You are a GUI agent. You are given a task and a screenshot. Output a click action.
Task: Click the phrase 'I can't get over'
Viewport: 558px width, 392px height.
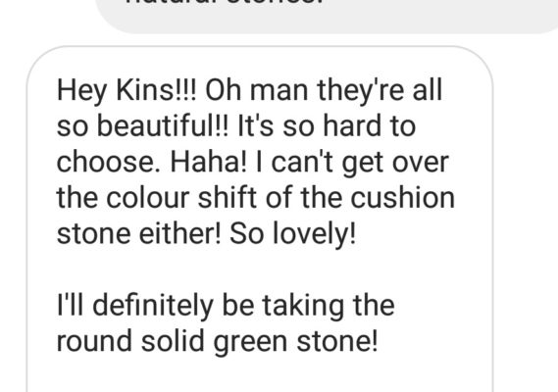[x=352, y=163]
